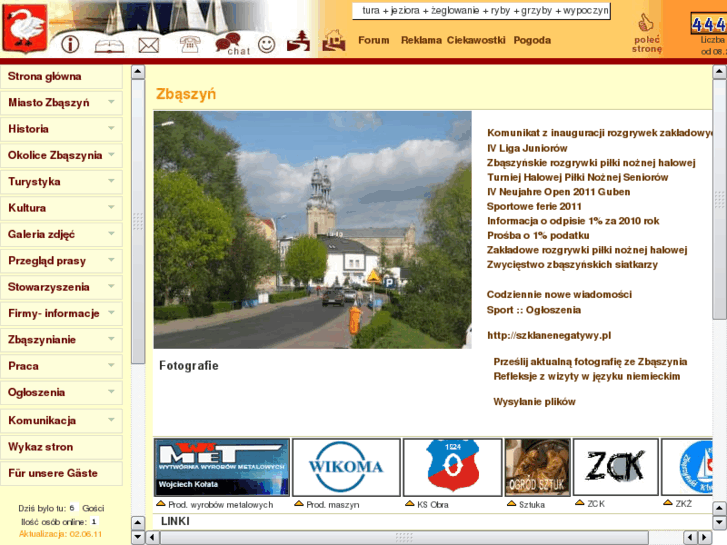The height and width of the screenshot is (545, 727).
Task: Open the open book icon
Action: point(109,45)
